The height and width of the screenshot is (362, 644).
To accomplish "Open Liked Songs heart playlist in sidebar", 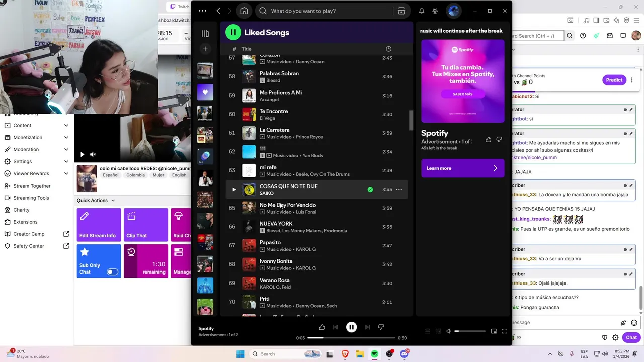I will tap(205, 93).
